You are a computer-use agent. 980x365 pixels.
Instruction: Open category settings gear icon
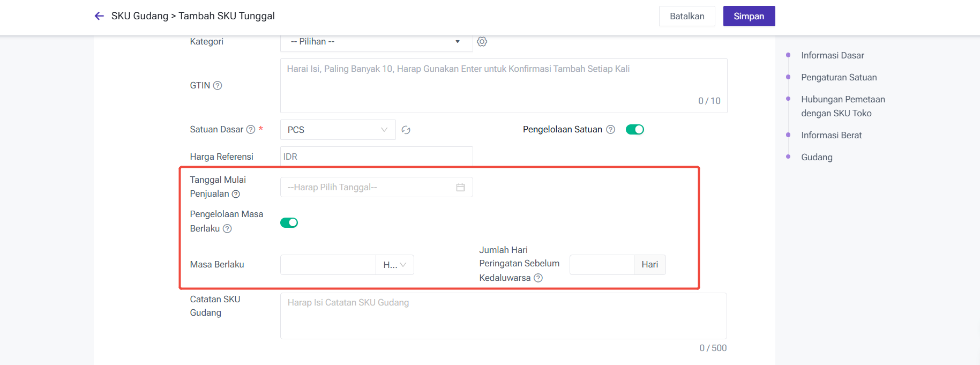click(482, 42)
